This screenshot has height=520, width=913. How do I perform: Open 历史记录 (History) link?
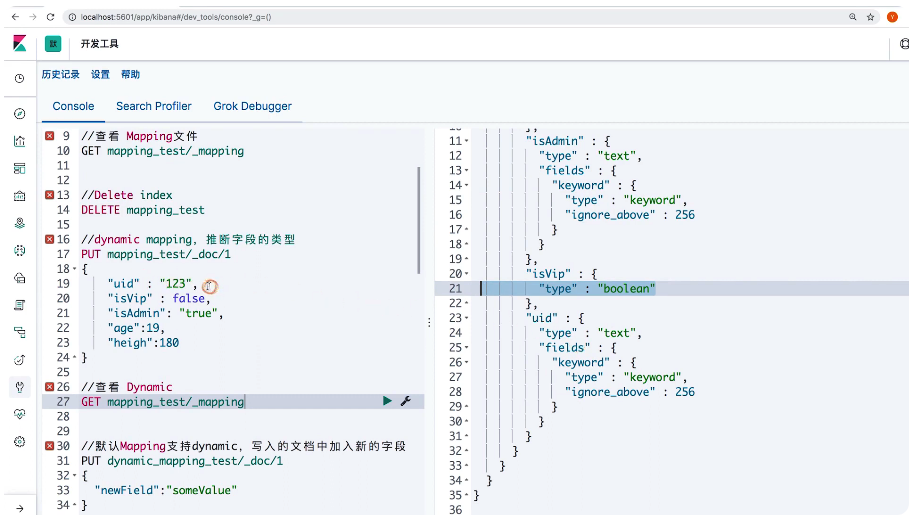60,75
